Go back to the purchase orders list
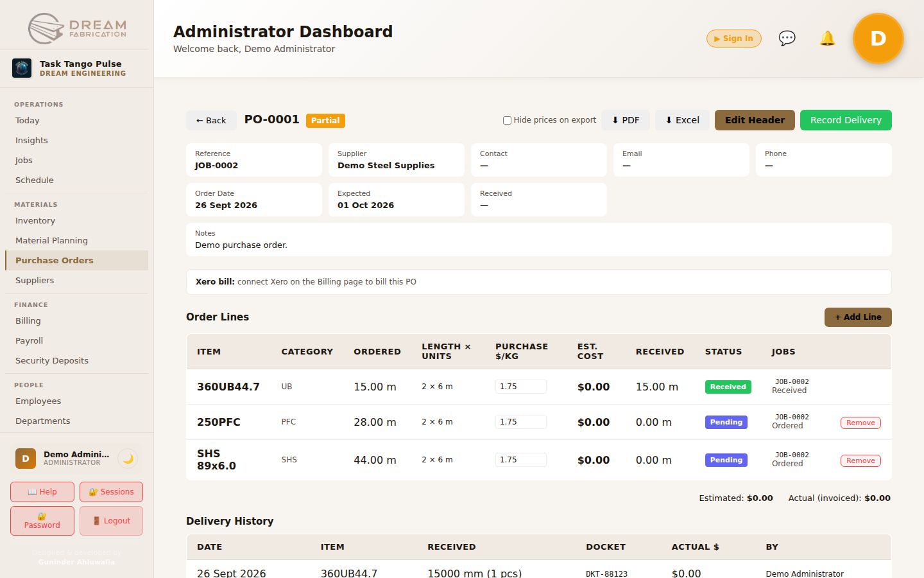 pyautogui.click(x=211, y=120)
